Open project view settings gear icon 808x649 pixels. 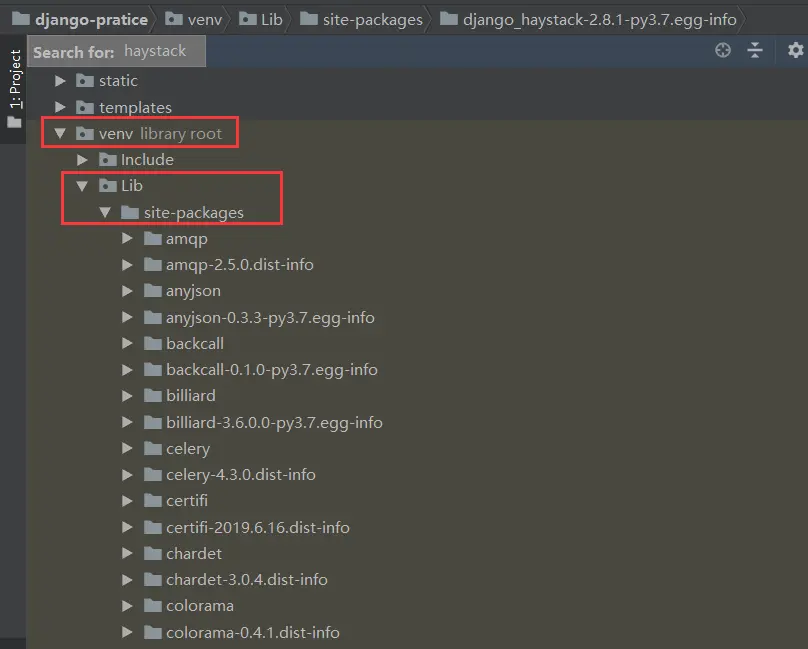tap(795, 51)
